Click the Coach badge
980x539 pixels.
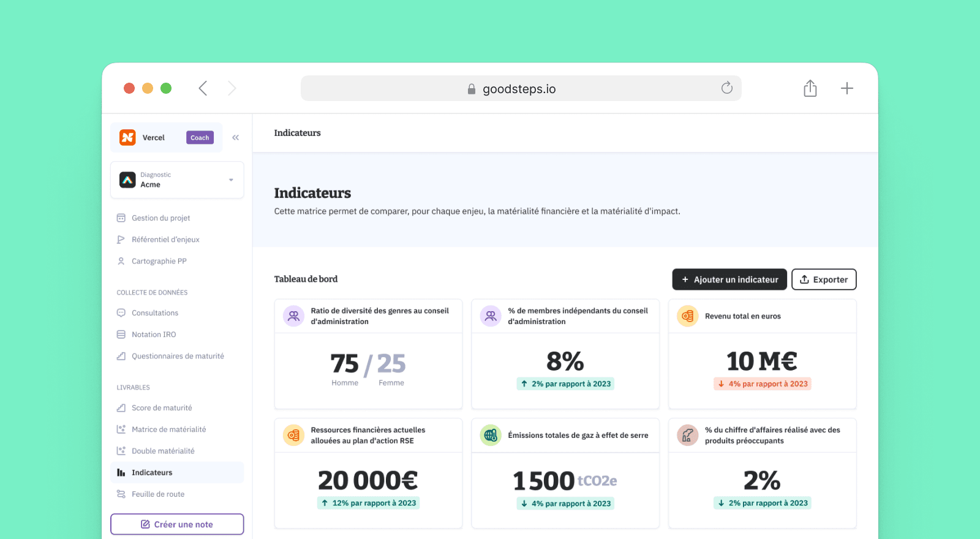tap(200, 138)
